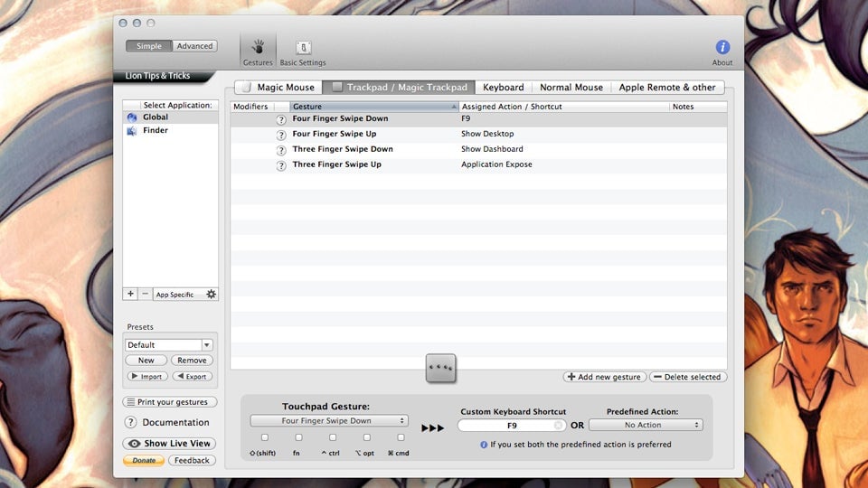The height and width of the screenshot is (488, 868).
Task: Remove the application with the minus button
Action: tap(146, 295)
